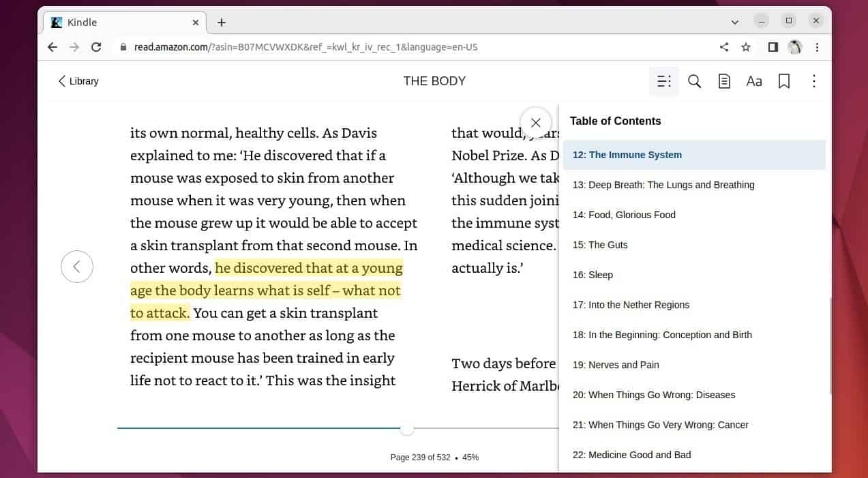
Task: Open the reader's three-dot options menu
Action: coord(814,81)
